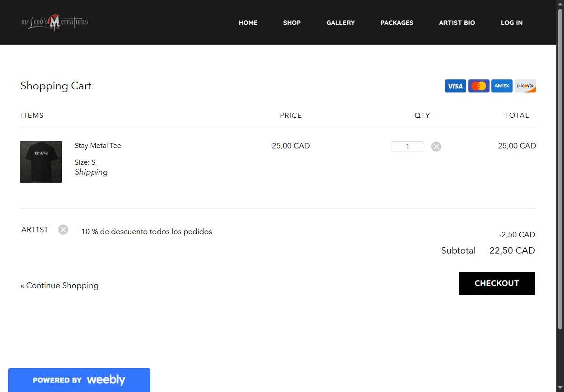Click the item total 25,00 CAD
564x392 pixels.
pos(517,146)
